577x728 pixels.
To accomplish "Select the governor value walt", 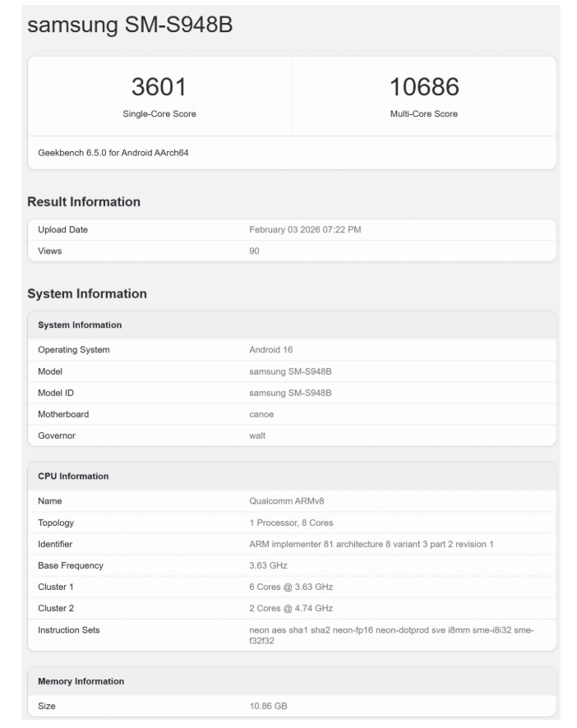I will [x=257, y=435].
